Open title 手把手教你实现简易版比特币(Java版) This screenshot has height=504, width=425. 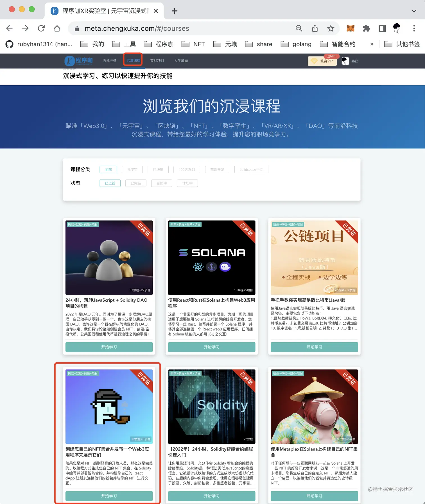308,300
